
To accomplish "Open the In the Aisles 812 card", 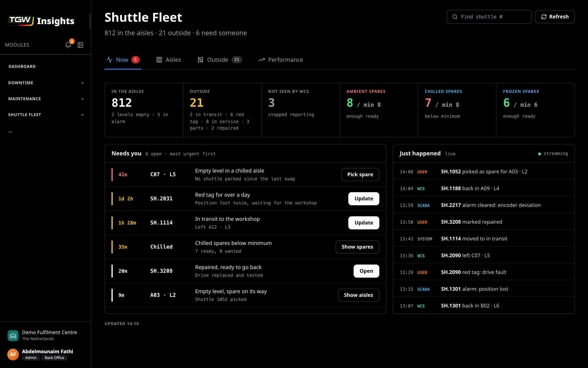I will click(144, 110).
